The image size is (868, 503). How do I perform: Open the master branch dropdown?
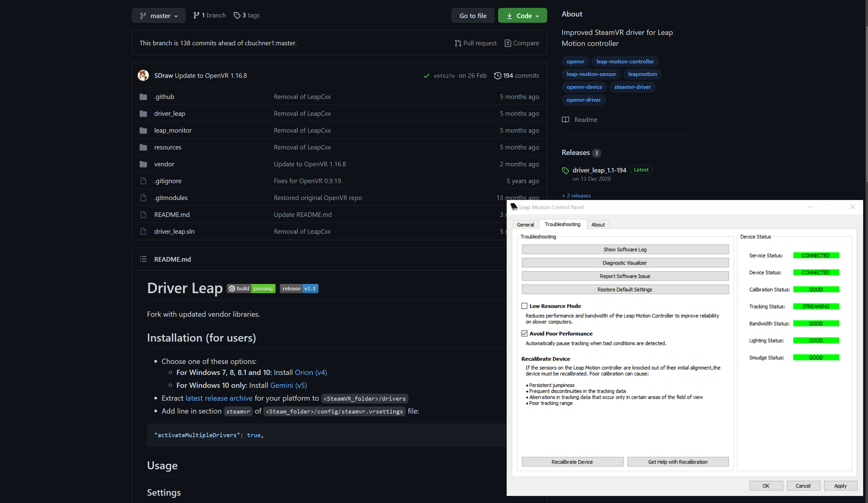159,16
